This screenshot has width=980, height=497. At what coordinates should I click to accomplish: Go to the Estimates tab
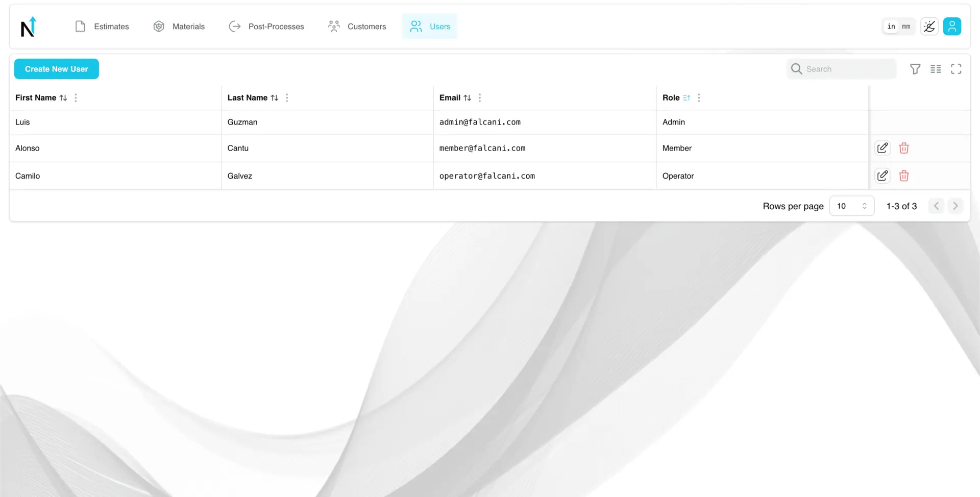102,27
